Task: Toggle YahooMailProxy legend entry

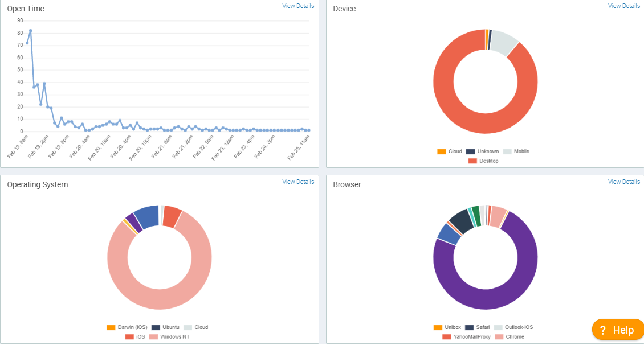Action: (x=467, y=337)
